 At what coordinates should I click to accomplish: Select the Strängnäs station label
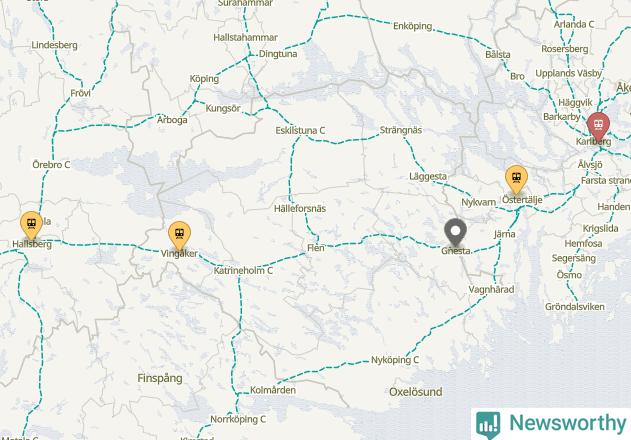tap(401, 130)
